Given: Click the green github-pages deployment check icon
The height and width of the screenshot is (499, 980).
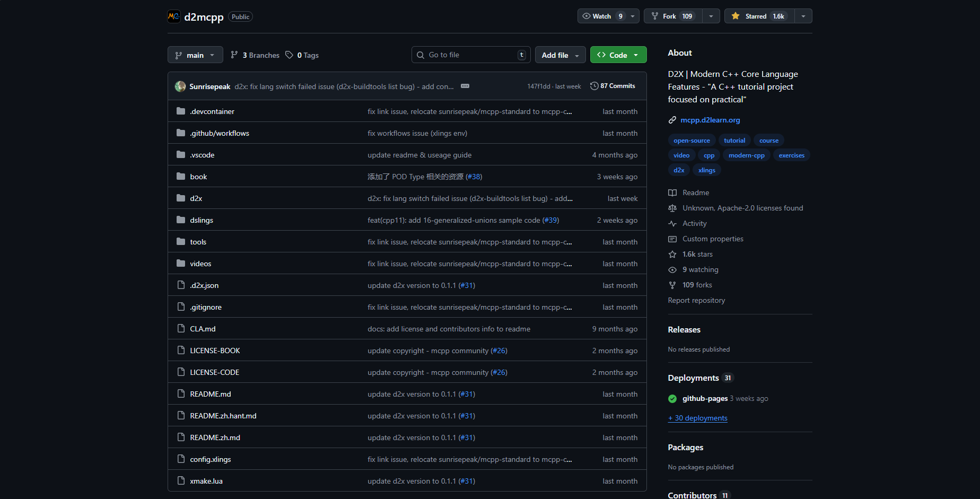Looking at the screenshot, I should coord(672,399).
